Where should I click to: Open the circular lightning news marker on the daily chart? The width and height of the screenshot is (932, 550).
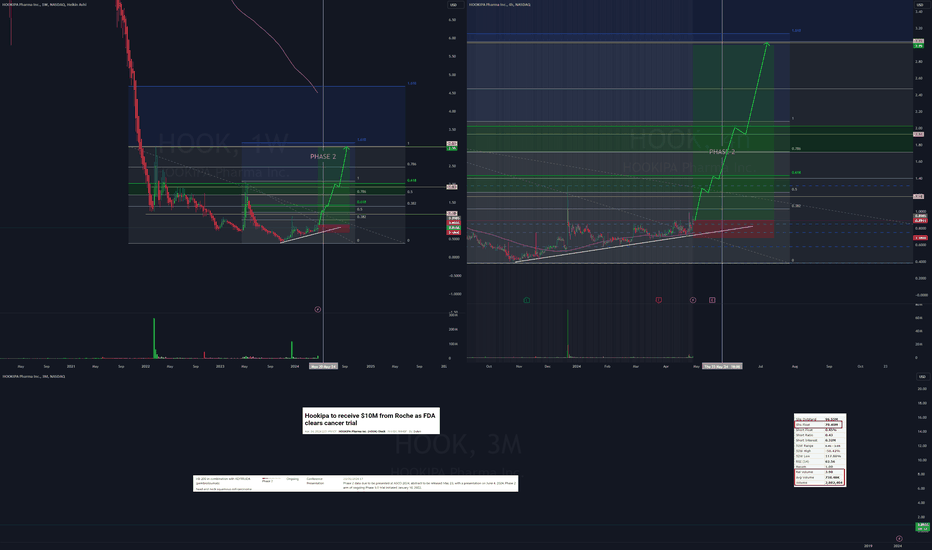coord(693,300)
